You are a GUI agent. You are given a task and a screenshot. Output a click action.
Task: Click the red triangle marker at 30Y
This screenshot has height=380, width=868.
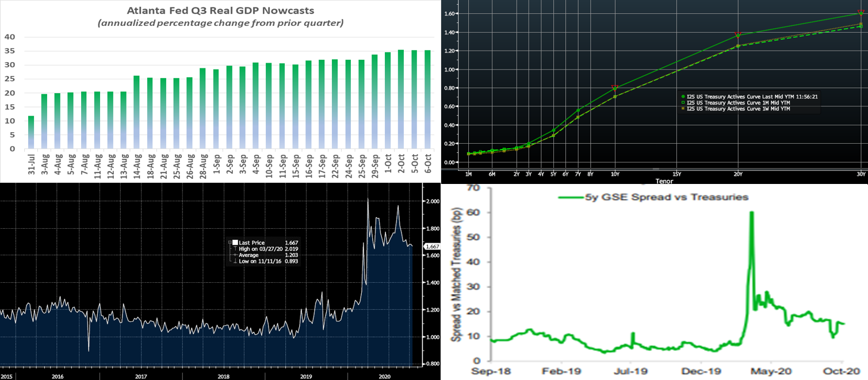(861, 13)
